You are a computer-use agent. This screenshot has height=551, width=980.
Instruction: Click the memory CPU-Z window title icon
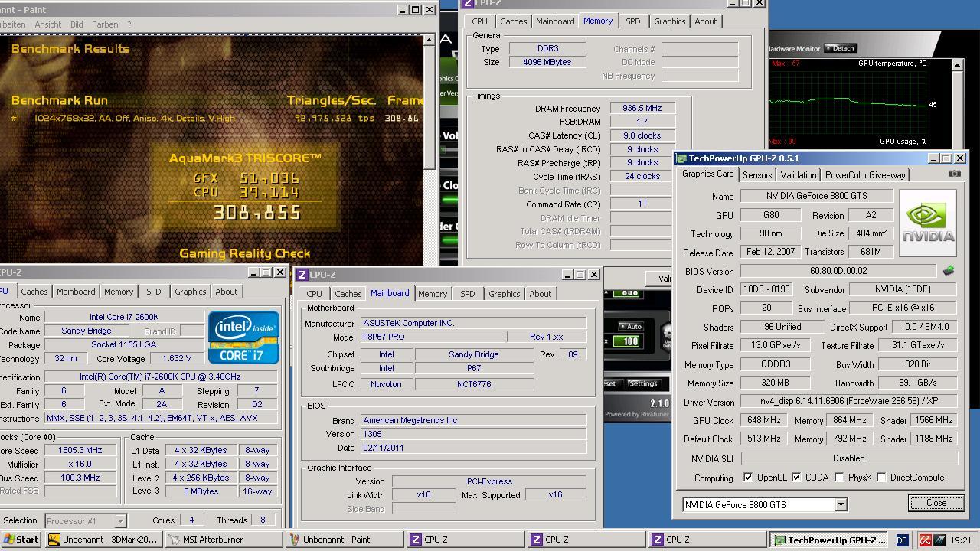coord(469,3)
